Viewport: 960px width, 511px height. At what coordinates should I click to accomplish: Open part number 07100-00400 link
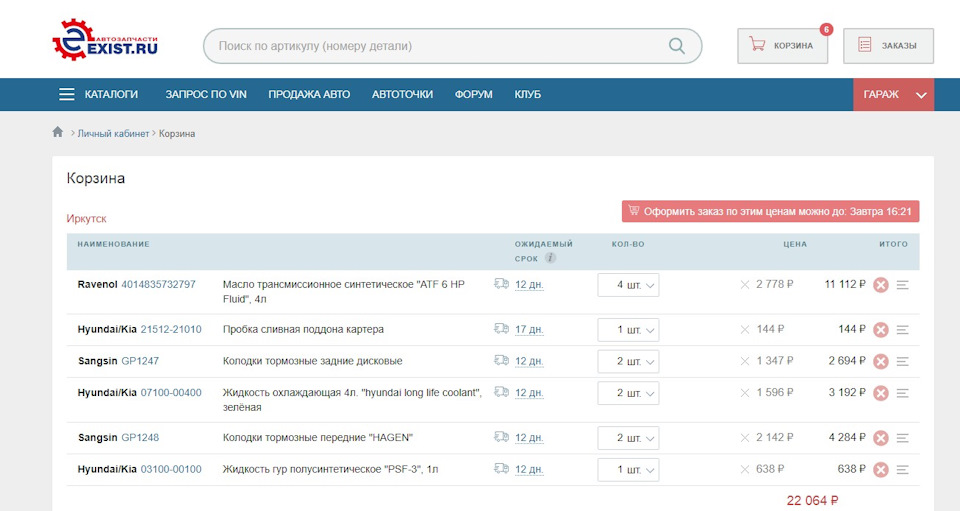pyautogui.click(x=171, y=393)
